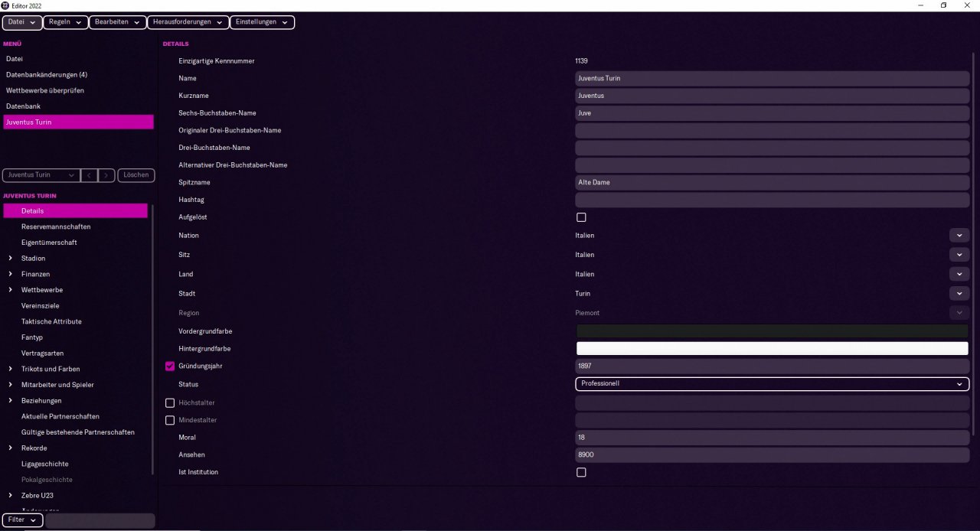
Task: Click the Vordergrundfarbe color swatch
Action: [772, 331]
